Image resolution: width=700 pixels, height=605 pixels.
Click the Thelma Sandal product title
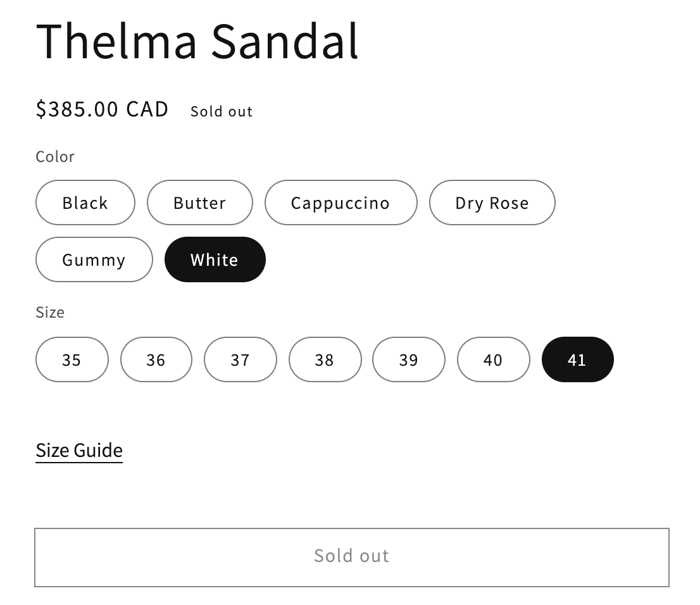197,41
